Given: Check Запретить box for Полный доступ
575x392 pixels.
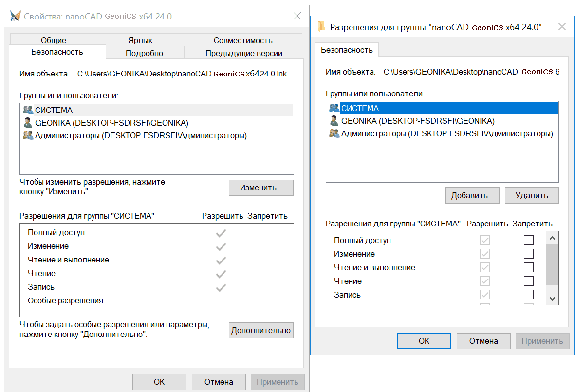Looking at the screenshot, I should coord(528,240).
